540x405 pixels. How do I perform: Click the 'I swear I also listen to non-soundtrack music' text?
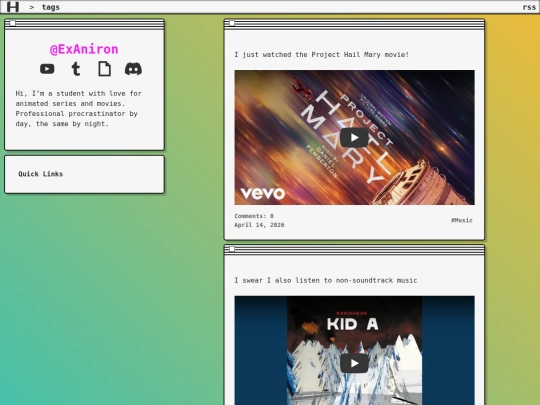pos(326,280)
